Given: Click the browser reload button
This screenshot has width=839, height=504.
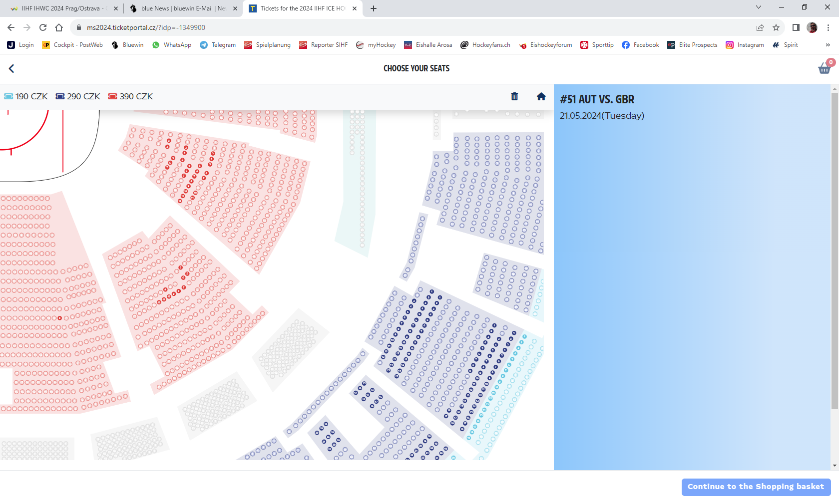Looking at the screenshot, I should click(43, 27).
